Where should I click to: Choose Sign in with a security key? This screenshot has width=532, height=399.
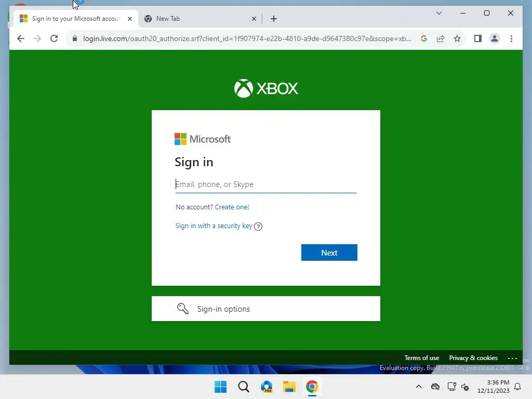(214, 226)
